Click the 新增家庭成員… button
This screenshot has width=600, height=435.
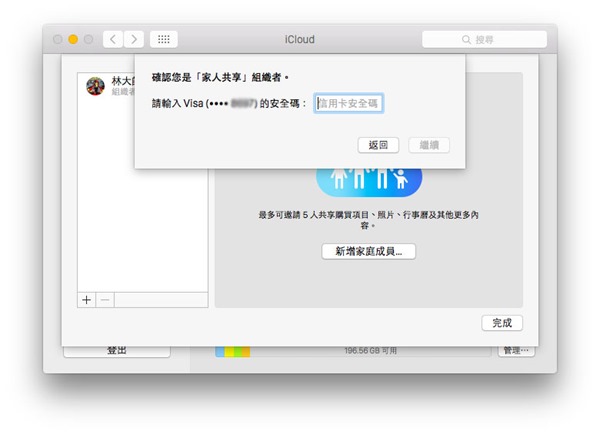coord(368,251)
